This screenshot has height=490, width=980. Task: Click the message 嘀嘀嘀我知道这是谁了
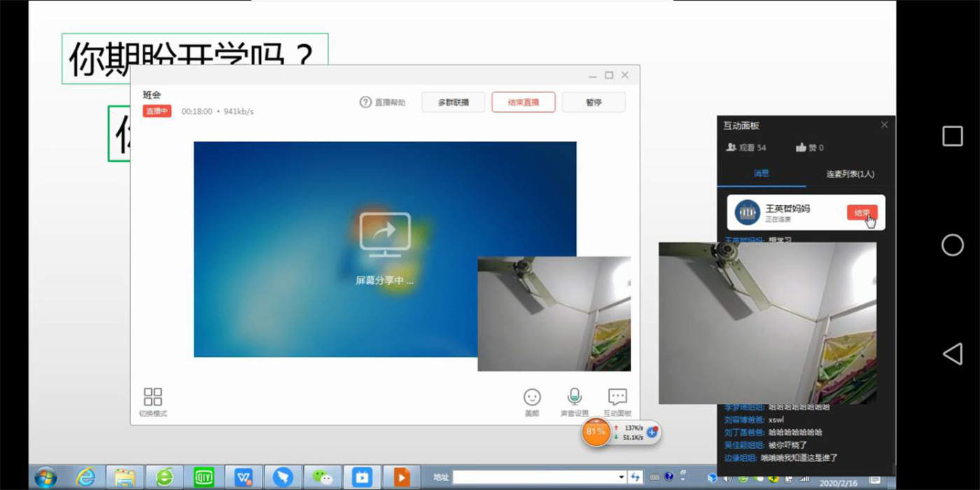pyautogui.click(x=799, y=458)
